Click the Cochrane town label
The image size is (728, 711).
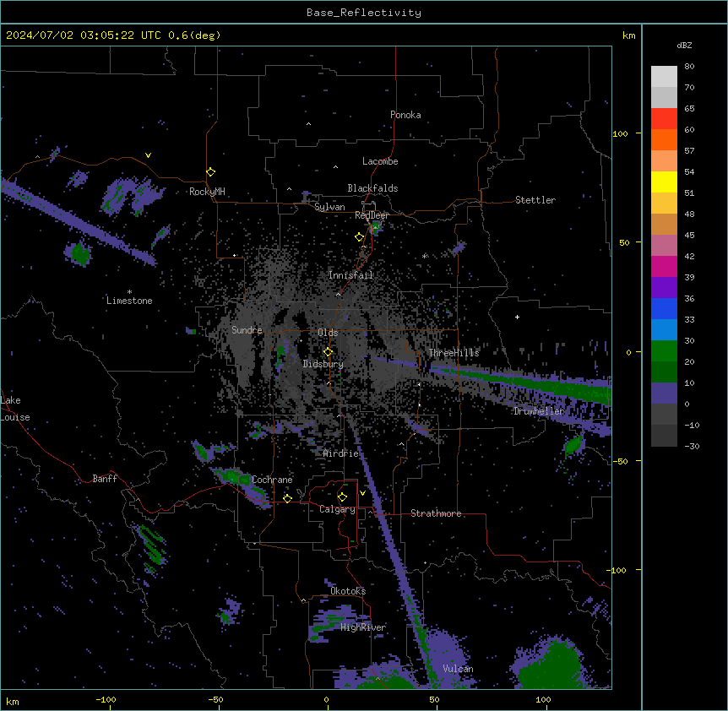click(x=272, y=480)
